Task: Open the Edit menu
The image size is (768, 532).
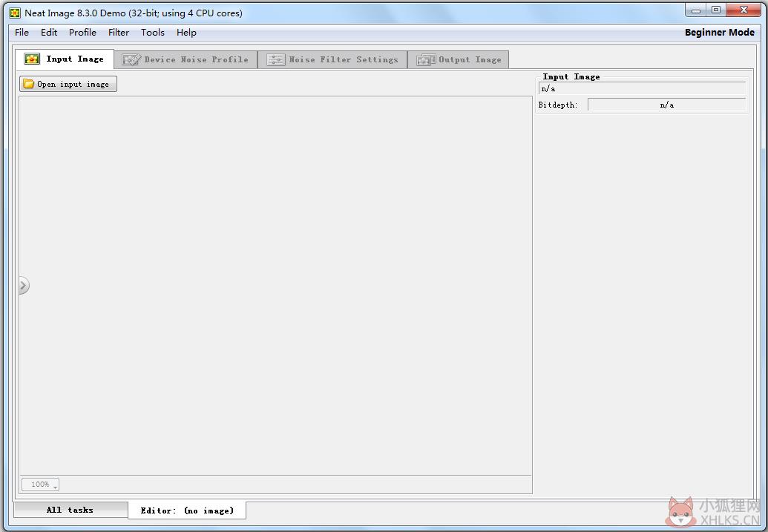Action: coord(49,33)
